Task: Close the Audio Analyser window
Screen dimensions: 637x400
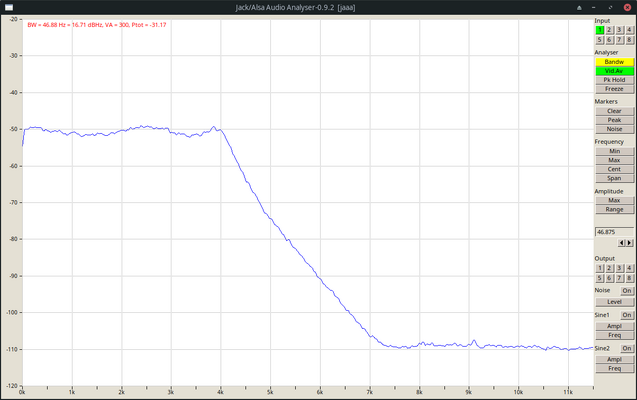Action: coord(627,7)
